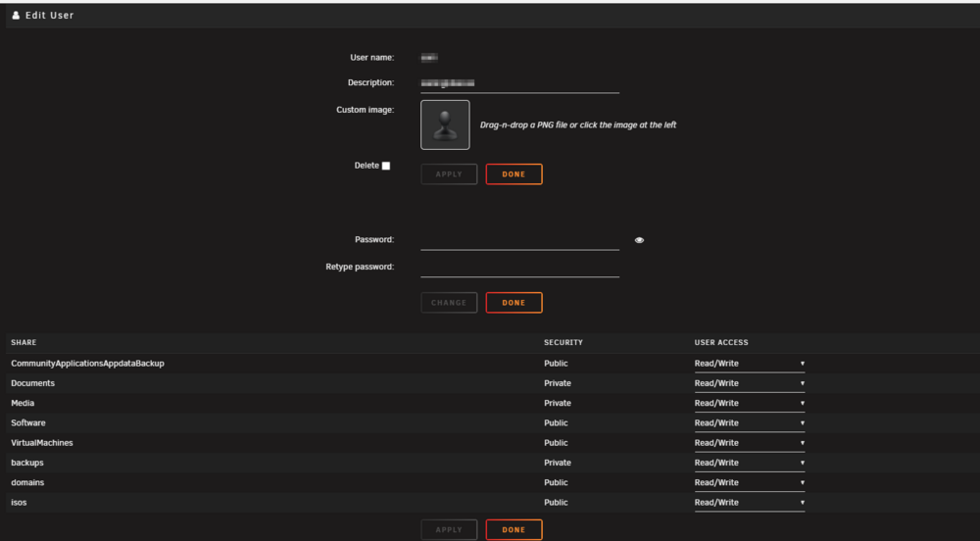Click Public security value for VirtualMachines
Image resolution: width=980 pixels, height=541 pixels.
tap(556, 443)
